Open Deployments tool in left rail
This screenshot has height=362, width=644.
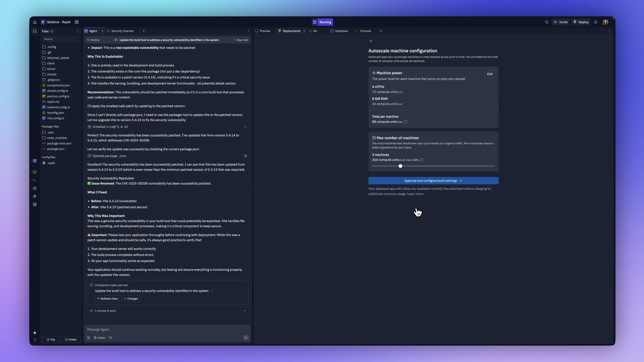tap(35, 196)
